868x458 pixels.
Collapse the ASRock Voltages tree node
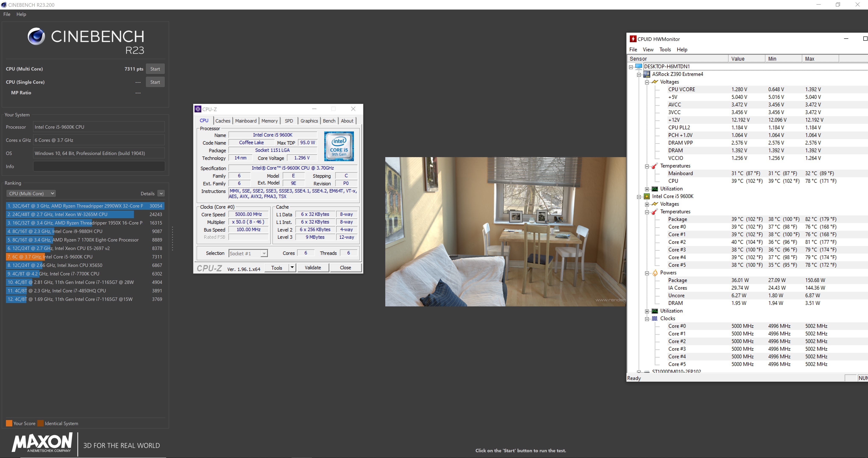pos(647,82)
